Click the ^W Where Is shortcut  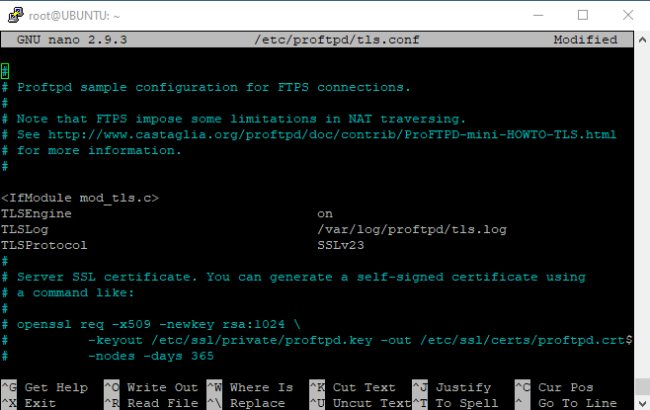pos(250,387)
